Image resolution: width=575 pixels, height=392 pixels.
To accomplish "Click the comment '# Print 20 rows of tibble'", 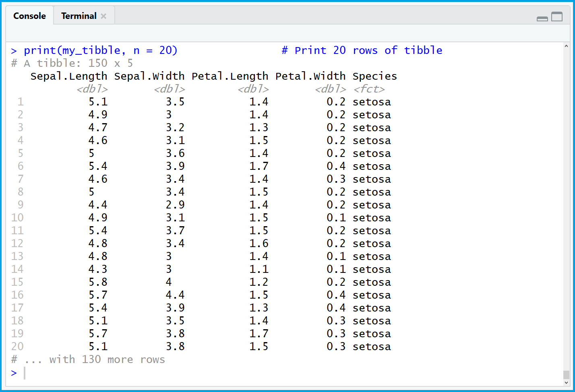I will click(362, 50).
